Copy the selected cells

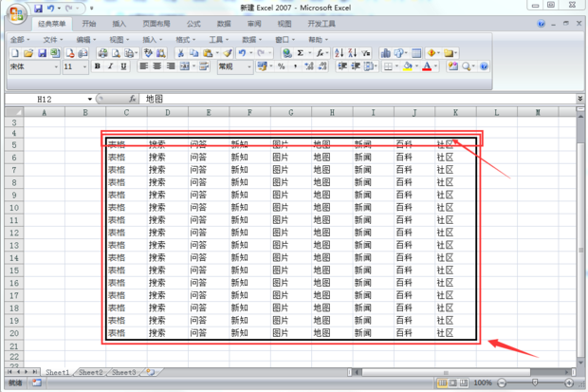(x=193, y=53)
